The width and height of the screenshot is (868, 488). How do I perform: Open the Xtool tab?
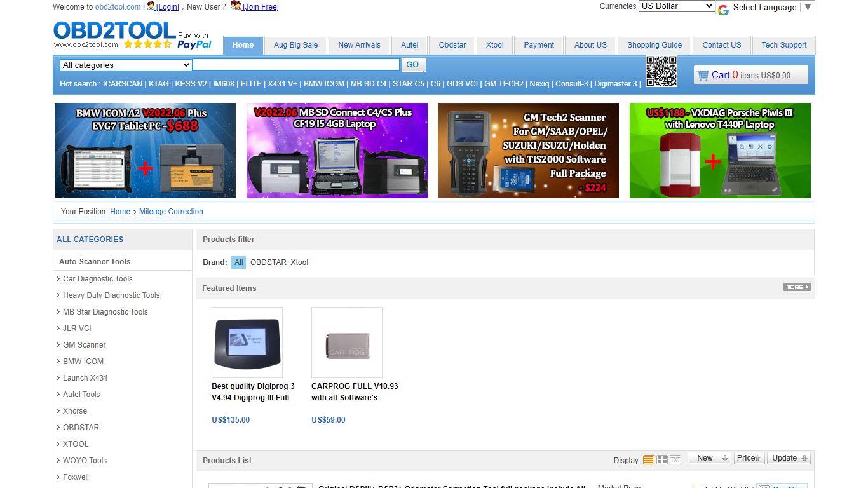495,45
